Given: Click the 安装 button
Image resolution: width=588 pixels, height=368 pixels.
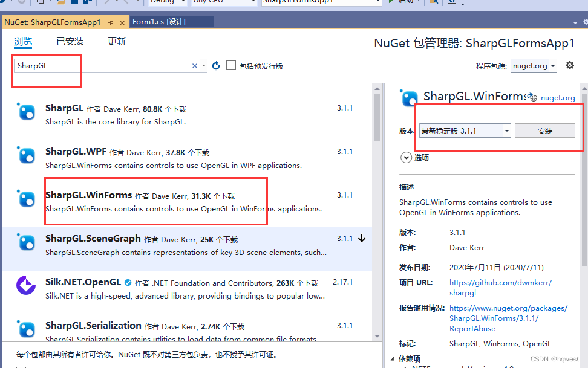Looking at the screenshot, I should (x=544, y=131).
